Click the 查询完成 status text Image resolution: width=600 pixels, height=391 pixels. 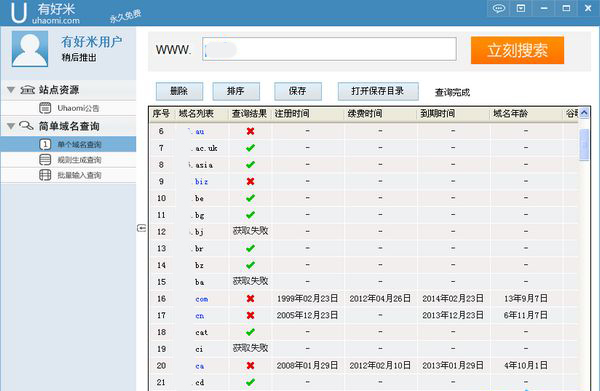click(x=452, y=92)
